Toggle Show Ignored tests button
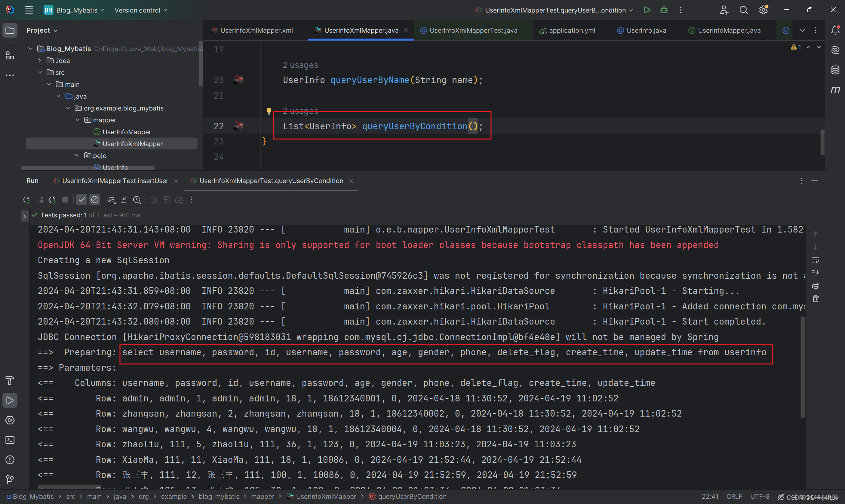Image resolution: width=845 pixels, height=504 pixels. [95, 200]
